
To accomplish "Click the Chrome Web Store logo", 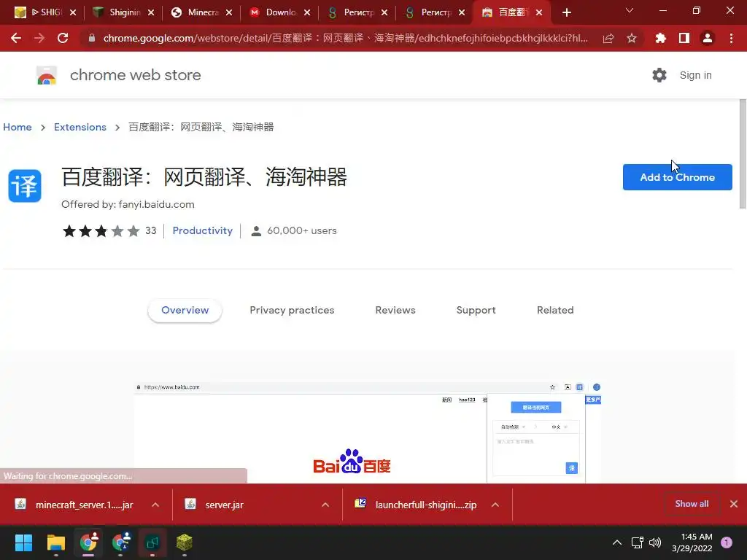I will click(x=47, y=75).
